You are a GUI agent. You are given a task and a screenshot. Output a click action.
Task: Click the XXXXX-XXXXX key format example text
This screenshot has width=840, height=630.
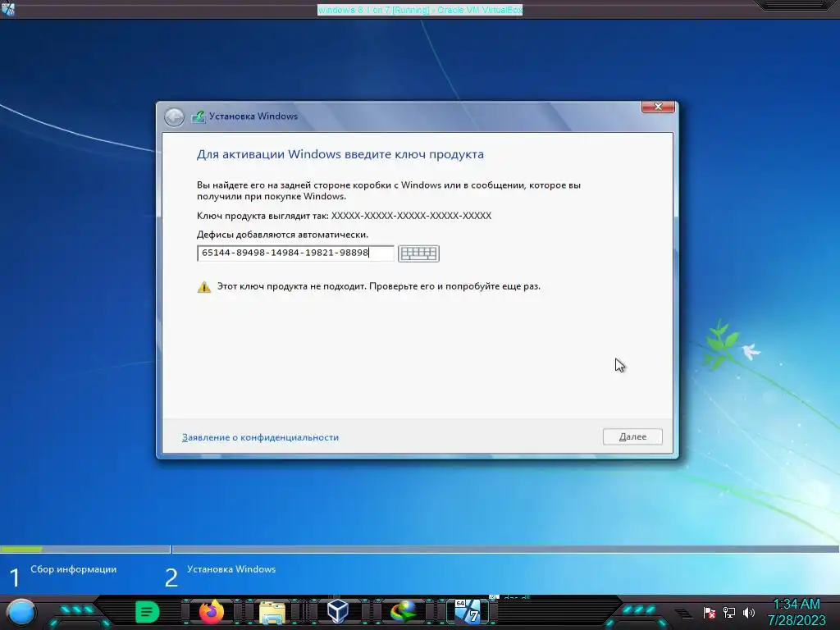(x=411, y=216)
